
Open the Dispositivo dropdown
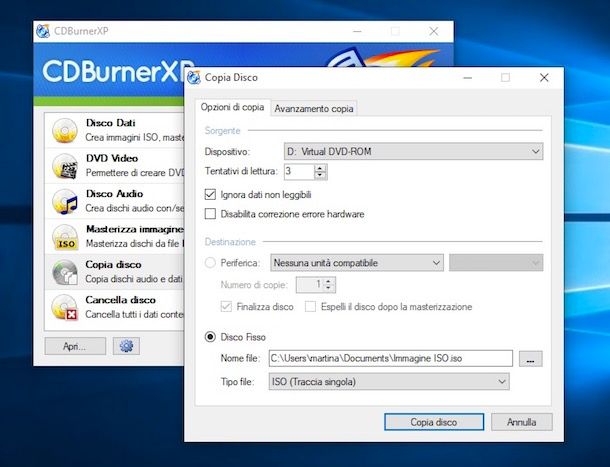[414, 151]
